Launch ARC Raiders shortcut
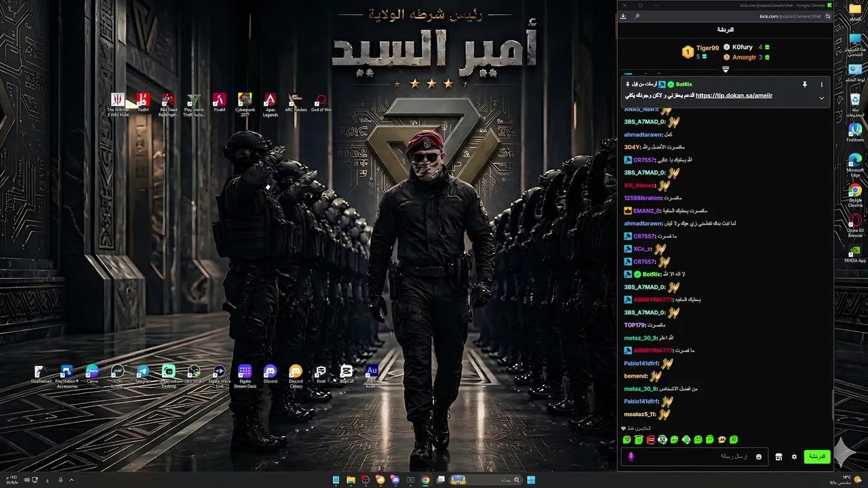Viewport: 868px width, 488px height. (296, 102)
